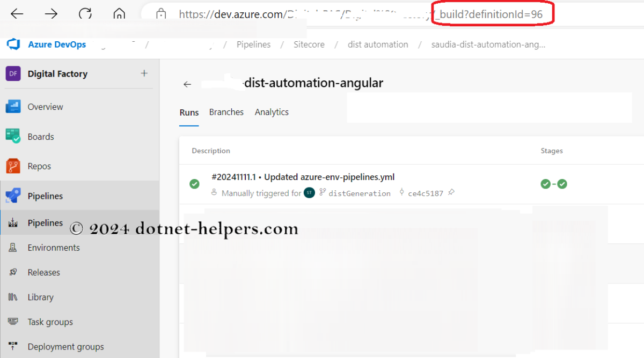Click the site lock icon in address bar
This screenshot has width=644, height=358.
161,14
